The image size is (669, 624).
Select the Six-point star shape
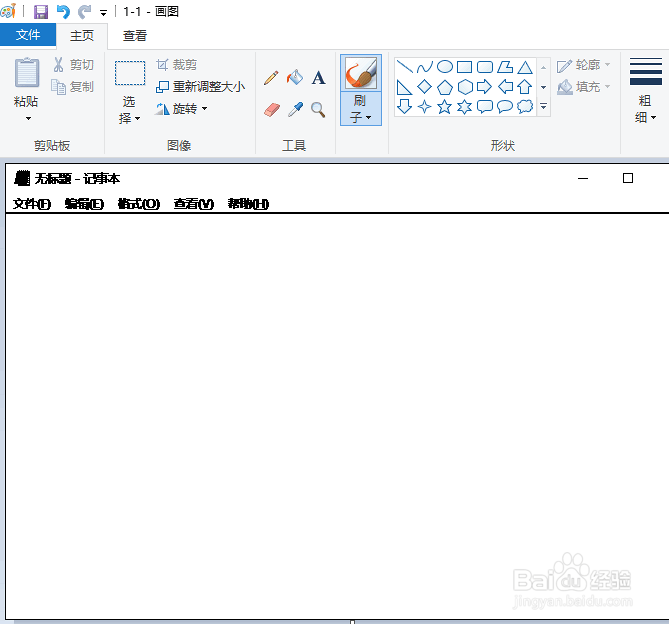465,107
